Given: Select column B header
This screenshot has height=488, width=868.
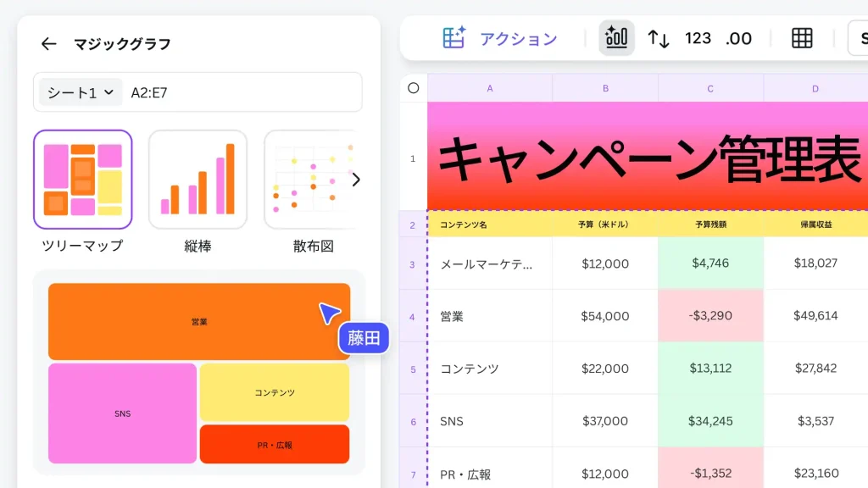Looking at the screenshot, I should 605,88.
